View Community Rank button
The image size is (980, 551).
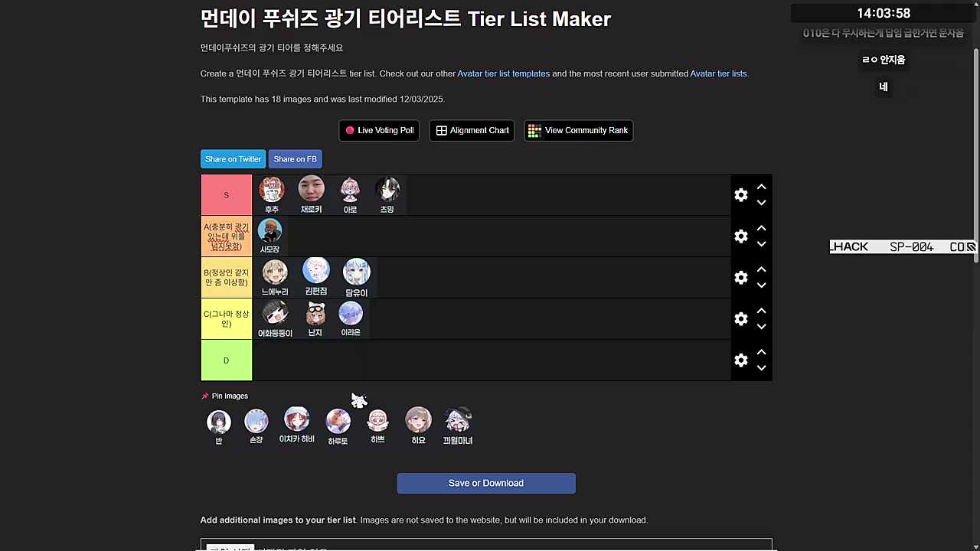578,130
